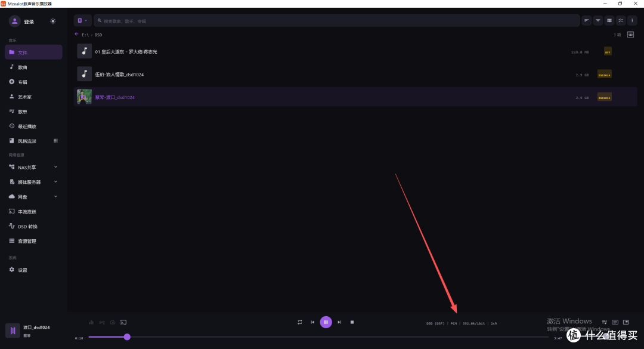Go to the previous track
The width and height of the screenshot is (644, 349).
[x=312, y=322]
